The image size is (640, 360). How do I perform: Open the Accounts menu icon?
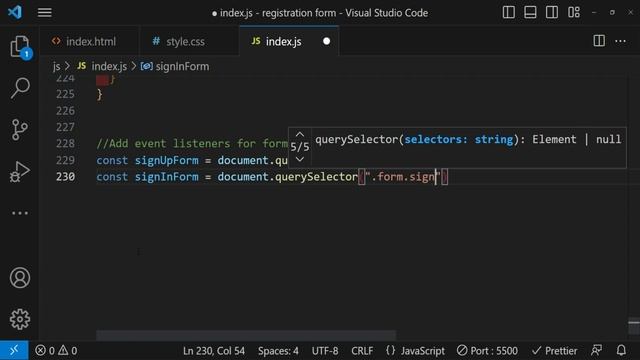click(20, 278)
